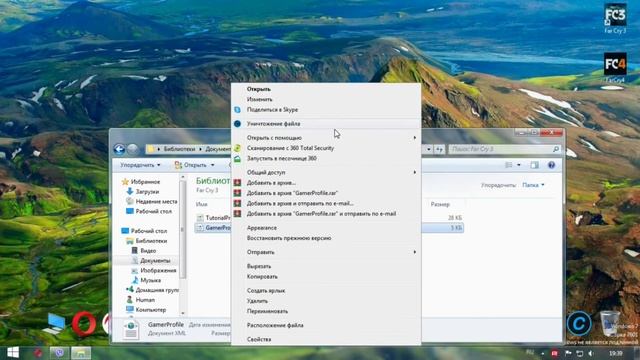Click the Windows Start button

[13, 353]
